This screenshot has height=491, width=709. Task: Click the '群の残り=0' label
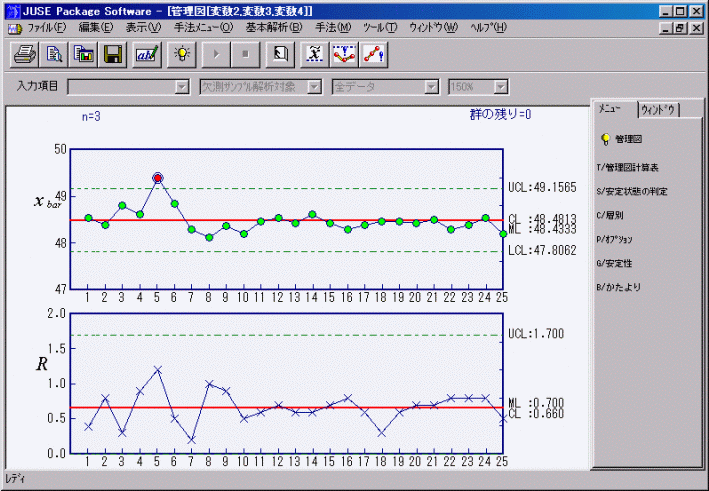(501, 114)
